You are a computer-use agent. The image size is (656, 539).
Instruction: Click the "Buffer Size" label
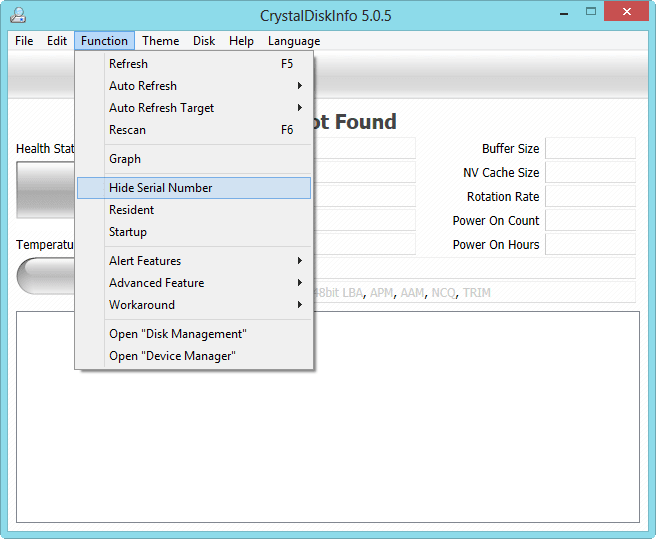pyautogui.click(x=510, y=149)
